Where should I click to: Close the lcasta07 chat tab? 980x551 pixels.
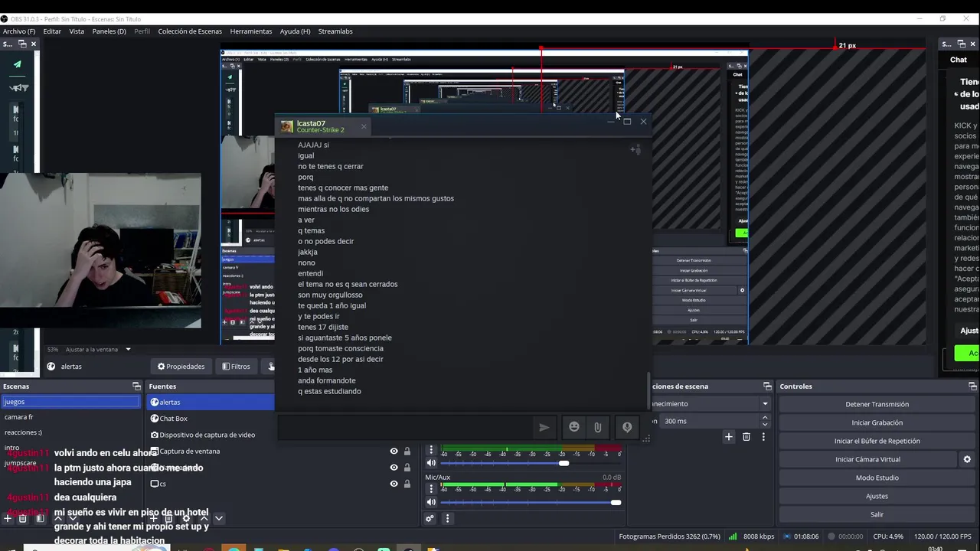coord(364,126)
